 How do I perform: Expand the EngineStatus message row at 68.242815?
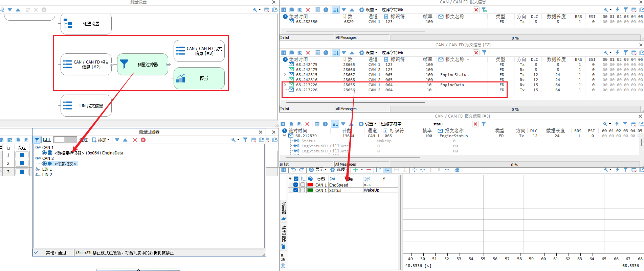285,75
